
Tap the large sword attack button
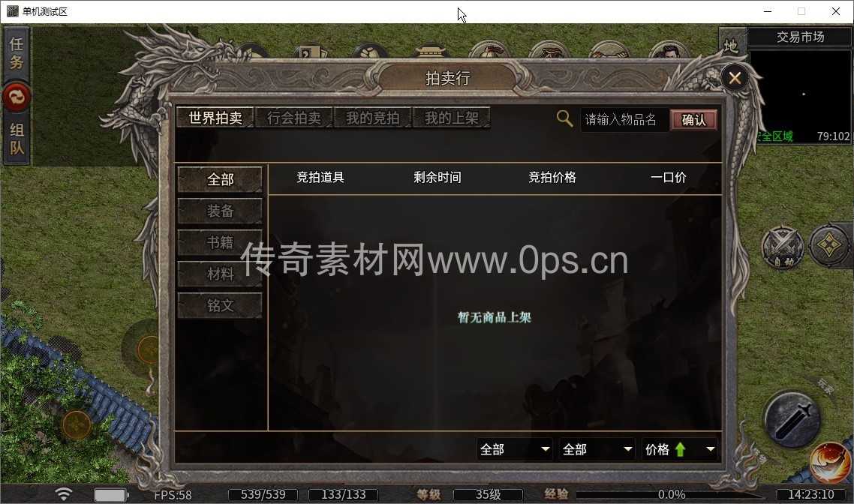(x=793, y=418)
